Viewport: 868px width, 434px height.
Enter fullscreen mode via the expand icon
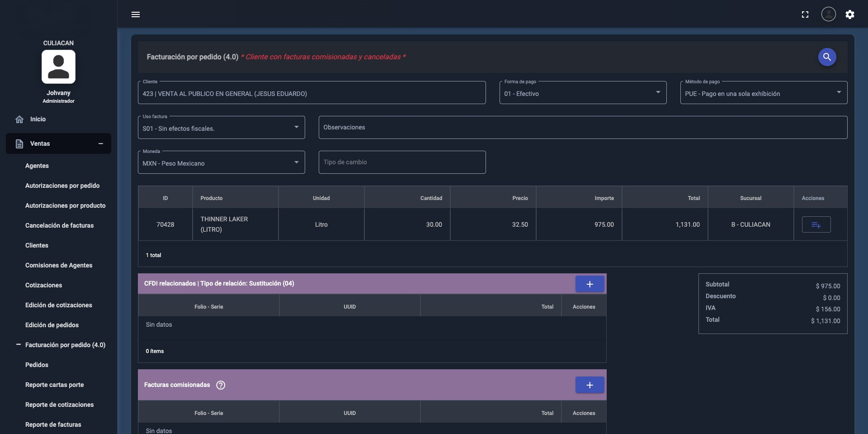[x=805, y=14]
